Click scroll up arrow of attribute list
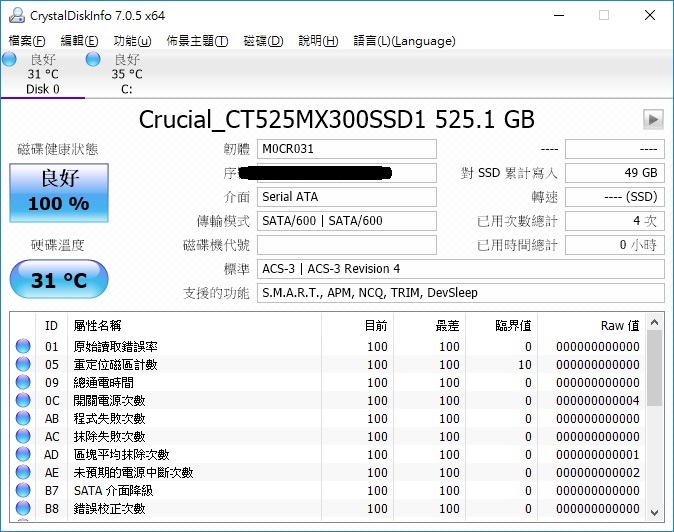The height and width of the screenshot is (532, 674). tap(654, 322)
